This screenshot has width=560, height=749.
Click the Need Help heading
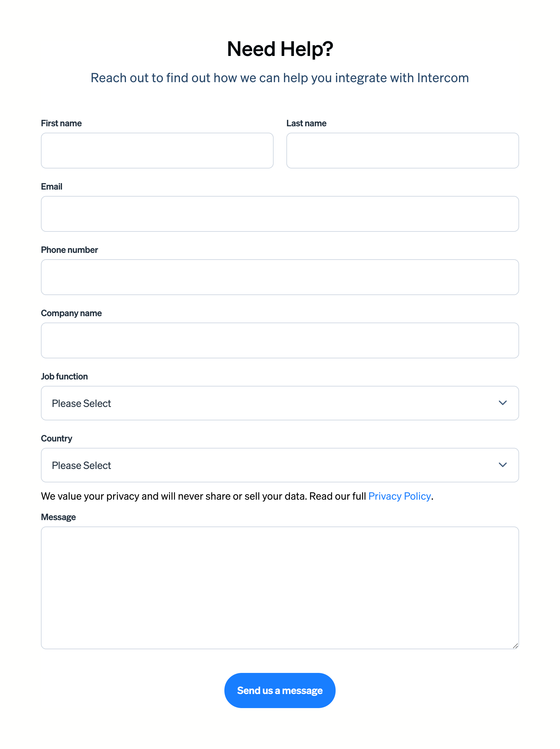point(280,48)
